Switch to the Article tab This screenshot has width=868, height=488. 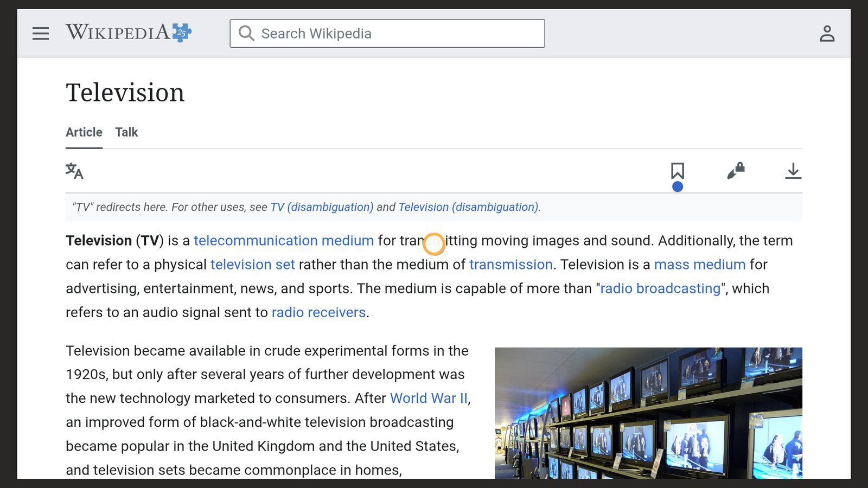pyautogui.click(x=84, y=132)
